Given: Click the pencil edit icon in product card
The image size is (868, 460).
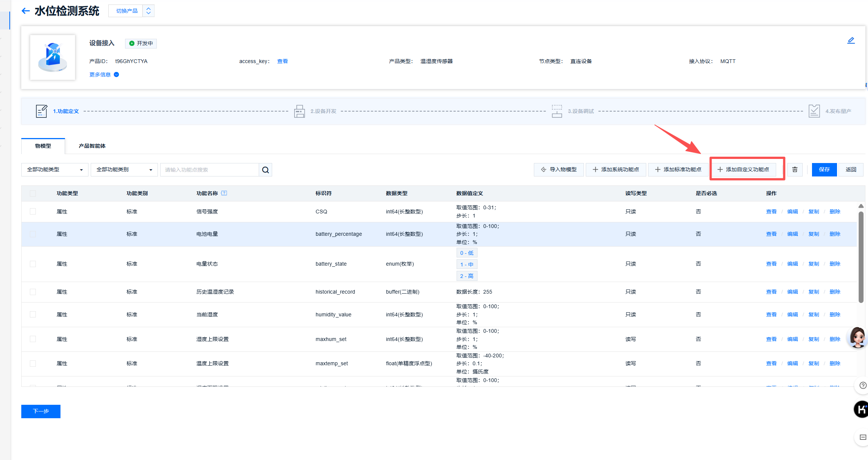Looking at the screenshot, I should [851, 40].
